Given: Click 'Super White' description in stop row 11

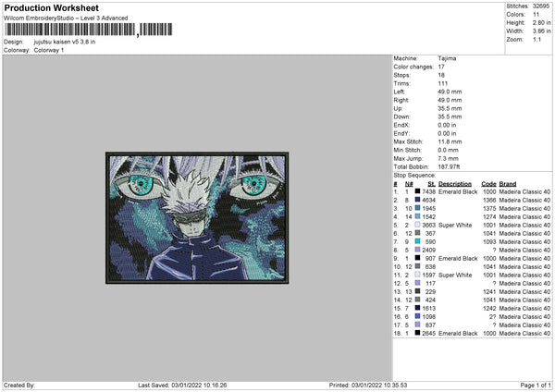Looking at the screenshot, I should [455, 275].
